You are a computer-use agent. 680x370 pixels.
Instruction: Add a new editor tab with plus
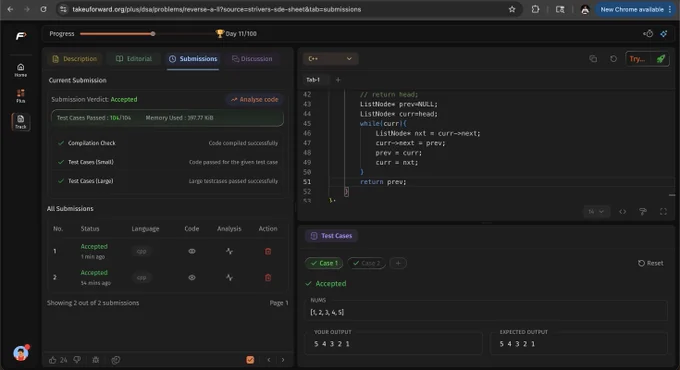point(338,80)
